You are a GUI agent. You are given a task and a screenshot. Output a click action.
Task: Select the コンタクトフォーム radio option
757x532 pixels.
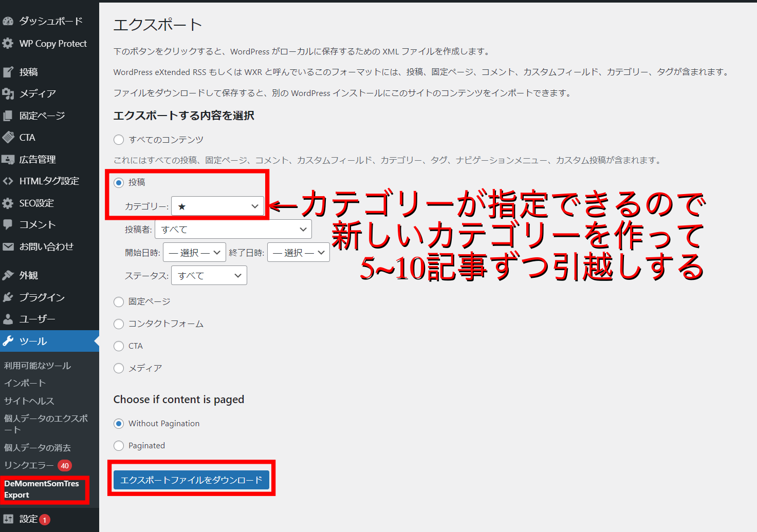click(119, 324)
